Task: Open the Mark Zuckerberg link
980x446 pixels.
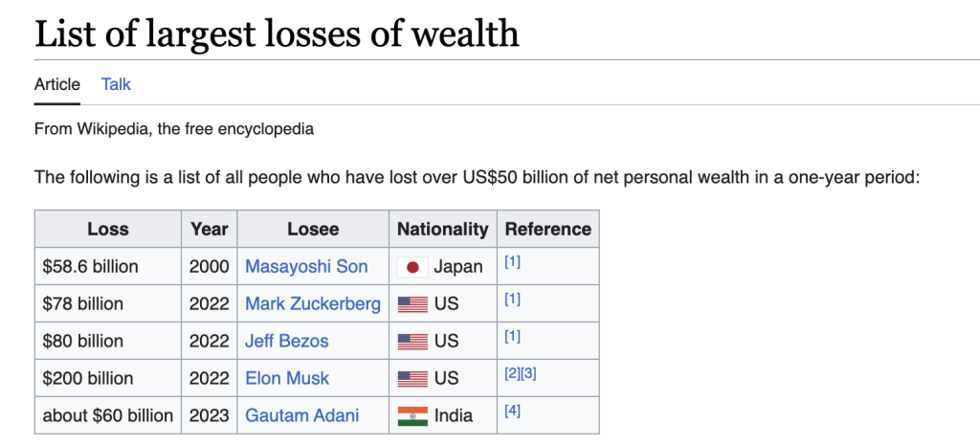Action: click(313, 304)
